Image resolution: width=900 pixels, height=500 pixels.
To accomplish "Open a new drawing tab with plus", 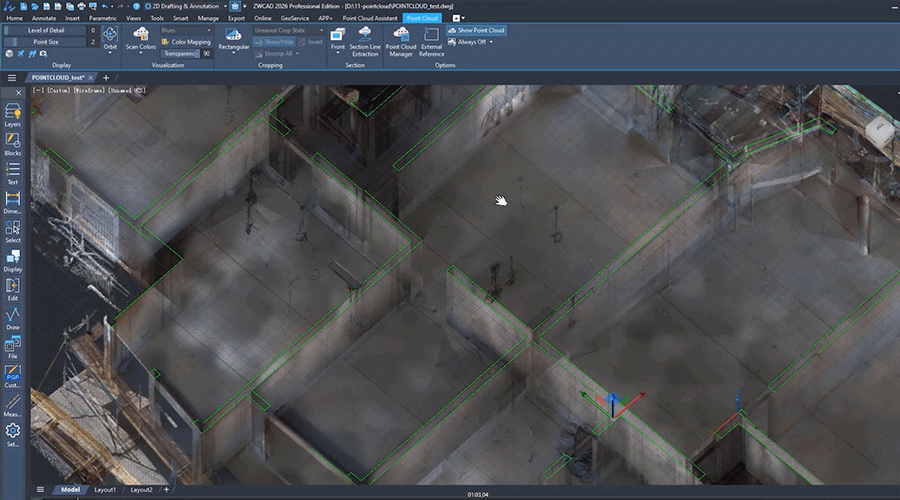I will 106,77.
